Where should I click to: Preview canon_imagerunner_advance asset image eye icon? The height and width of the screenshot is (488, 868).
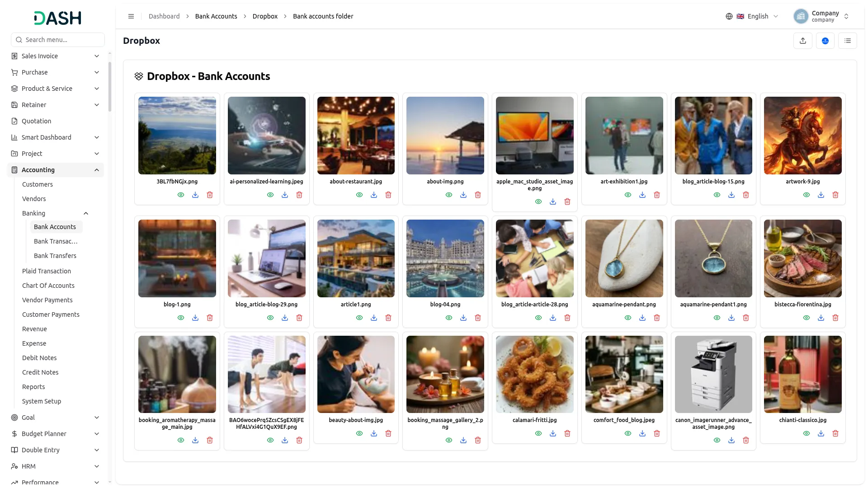tap(717, 440)
